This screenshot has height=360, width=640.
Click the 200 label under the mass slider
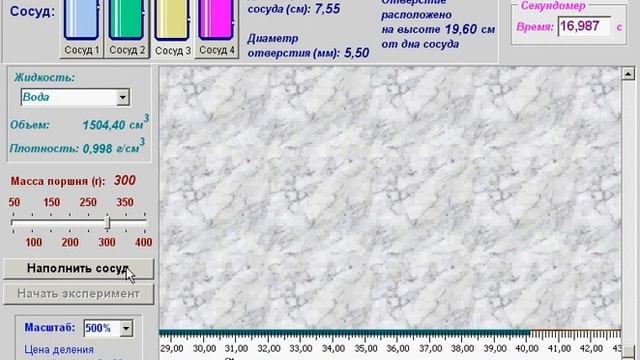pos(70,242)
